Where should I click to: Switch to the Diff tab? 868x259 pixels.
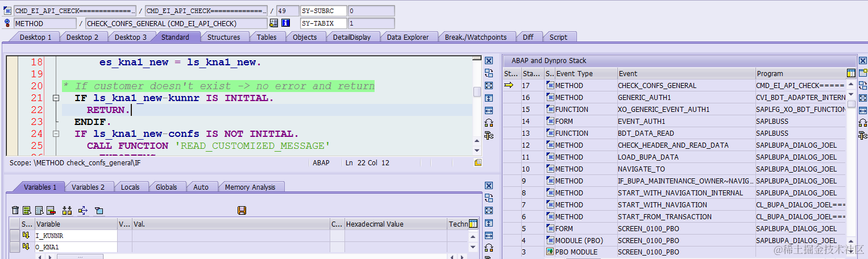click(x=528, y=37)
